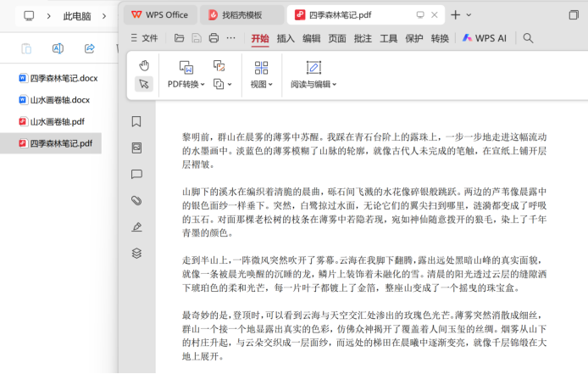The width and height of the screenshot is (588, 374).
Task: Expand the 阅读与编辑 dropdown
Action: 335,85
